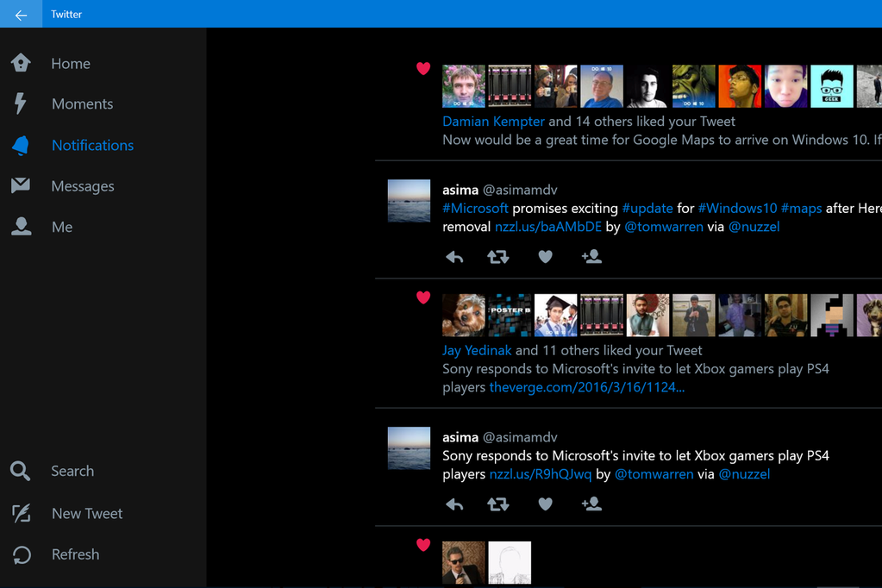Like asima's Sony responds tweet
Viewport: 882px width, 588px height.
pos(545,504)
